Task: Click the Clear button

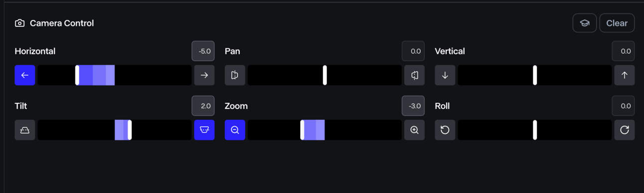Action: tap(617, 23)
